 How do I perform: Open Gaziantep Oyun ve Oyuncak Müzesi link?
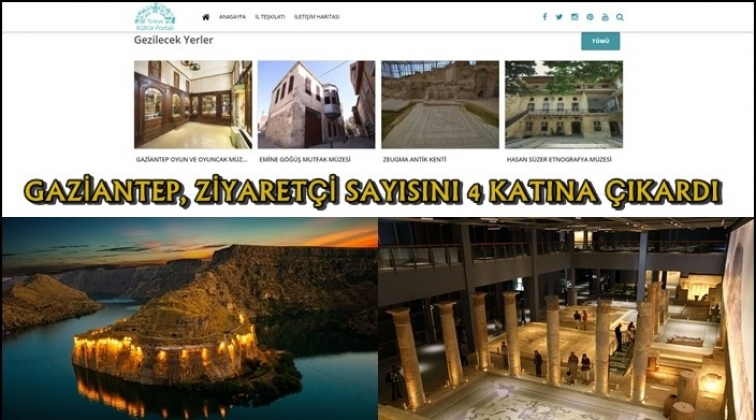pos(192,158)
